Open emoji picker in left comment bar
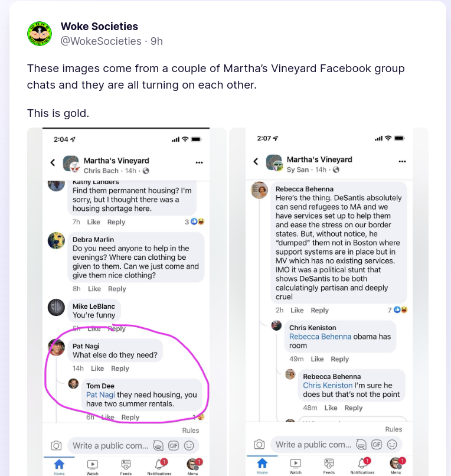The width and height of the screenshot is (451, 476). click(189, 445)
